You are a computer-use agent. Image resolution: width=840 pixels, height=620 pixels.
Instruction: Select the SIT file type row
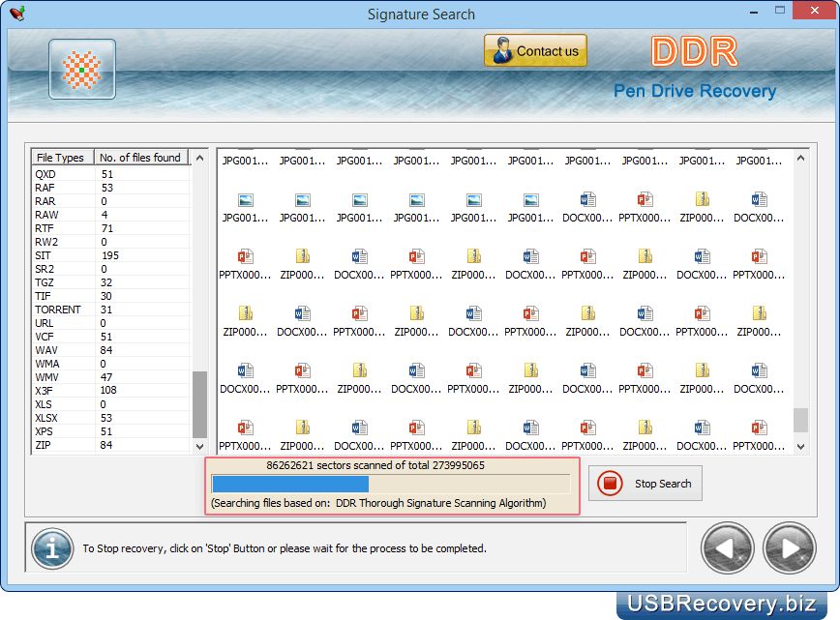coord(111,255)
